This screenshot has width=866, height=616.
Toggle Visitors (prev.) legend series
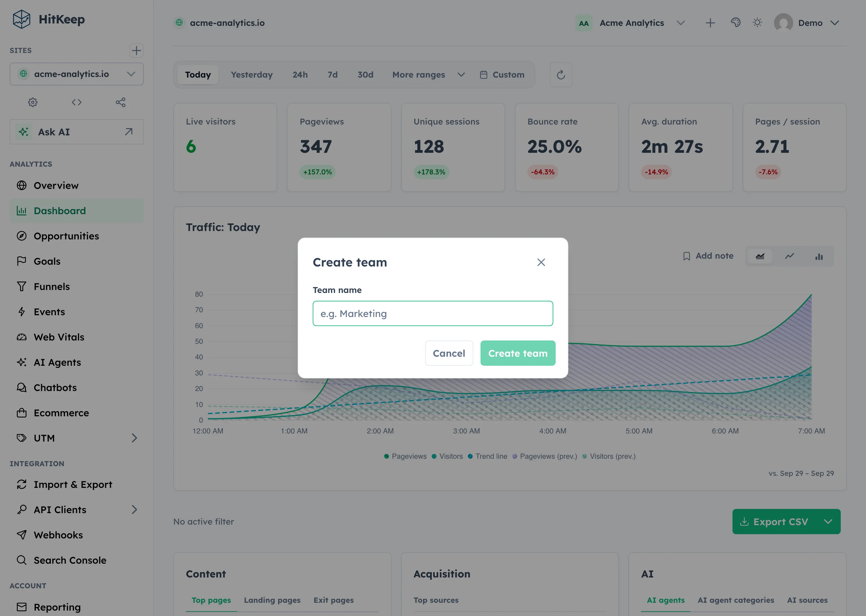(609, 456)
